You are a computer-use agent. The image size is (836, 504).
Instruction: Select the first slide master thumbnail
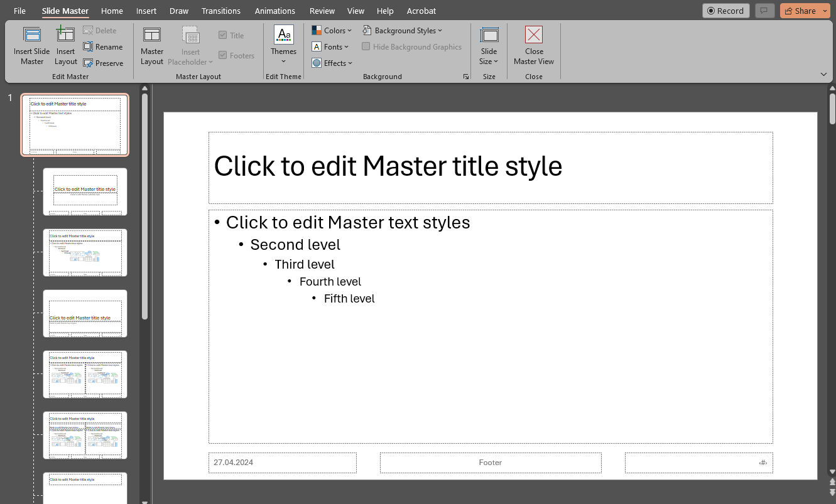click(x=75, y=125)
